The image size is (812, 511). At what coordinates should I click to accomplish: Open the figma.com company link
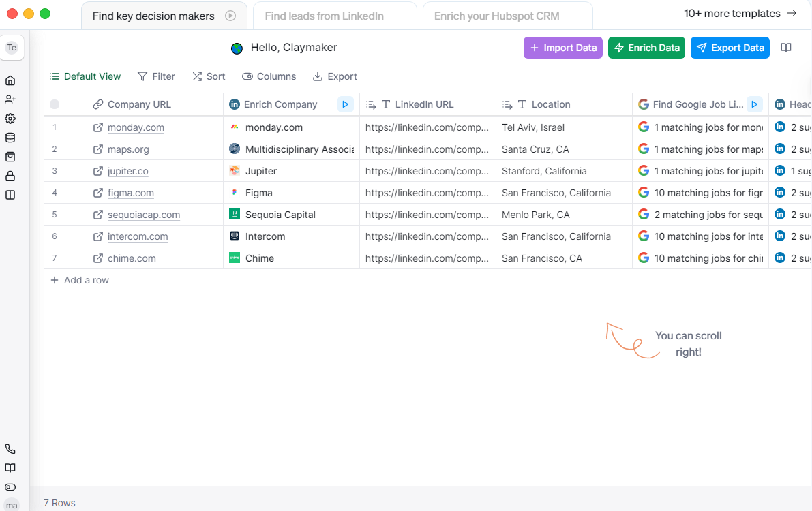point(131,193)
